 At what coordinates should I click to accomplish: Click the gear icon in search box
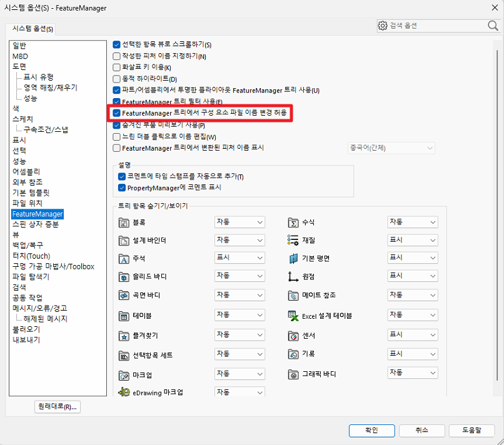(x=383, y=26)
